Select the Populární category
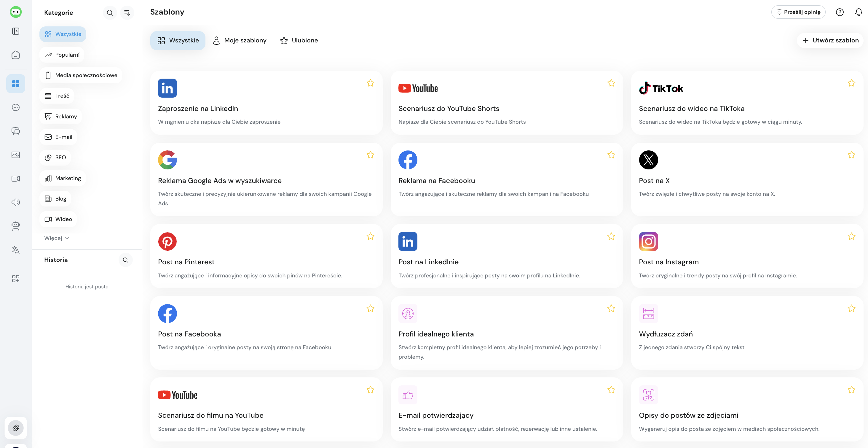Screen dimensions: 868x448 pos(62,55)
